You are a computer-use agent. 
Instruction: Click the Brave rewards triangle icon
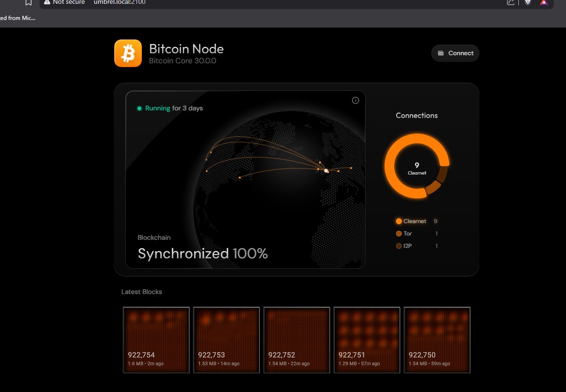tap(544, 2)
